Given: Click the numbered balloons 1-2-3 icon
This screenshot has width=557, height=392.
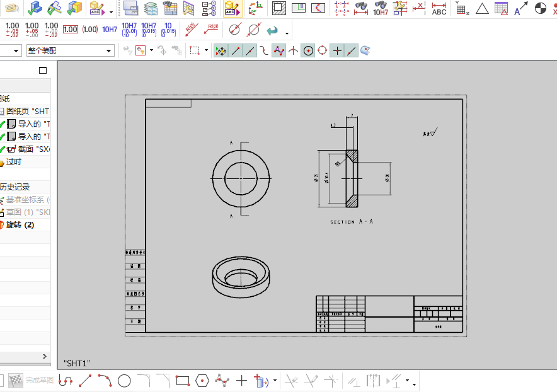Looking at the screenshot, I should point(209,8).
